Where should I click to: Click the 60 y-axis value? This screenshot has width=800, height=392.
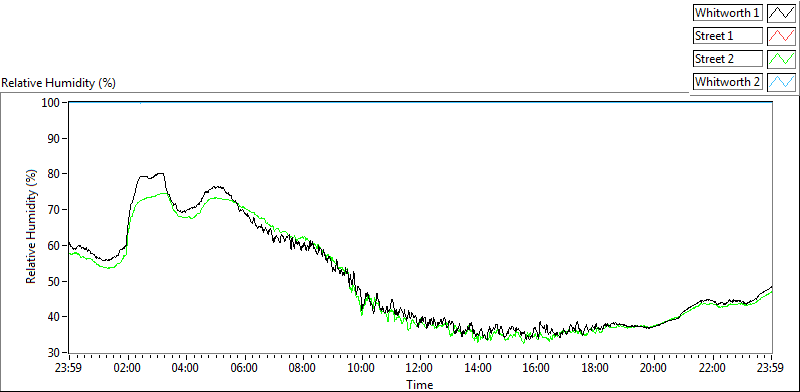(x=55, y=246)
